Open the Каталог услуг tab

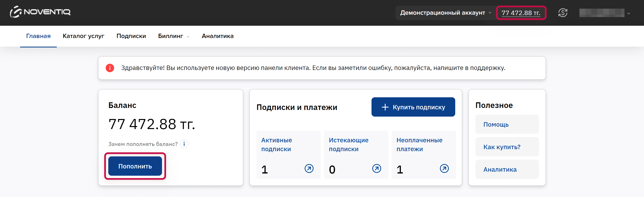click(84, 36)
